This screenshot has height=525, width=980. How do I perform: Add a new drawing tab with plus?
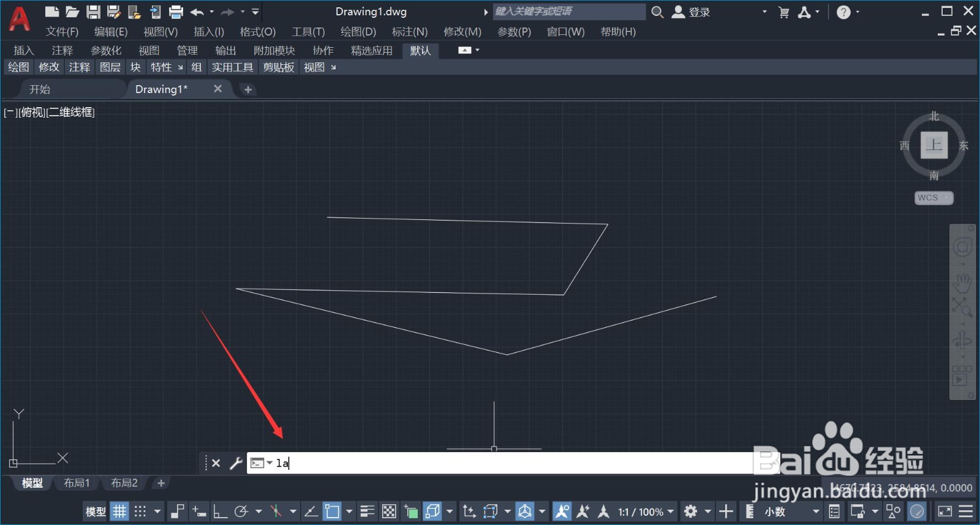point(248,89)
